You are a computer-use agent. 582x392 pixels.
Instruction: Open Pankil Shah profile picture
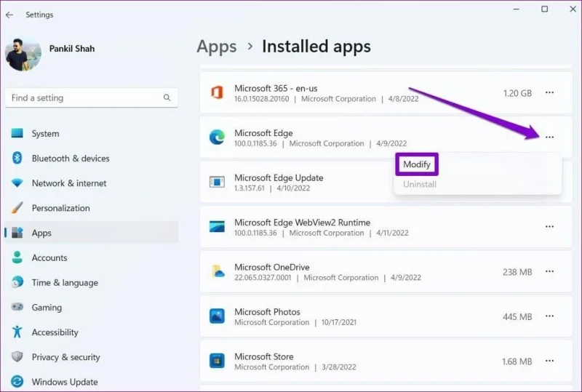[x=23, y=55]
